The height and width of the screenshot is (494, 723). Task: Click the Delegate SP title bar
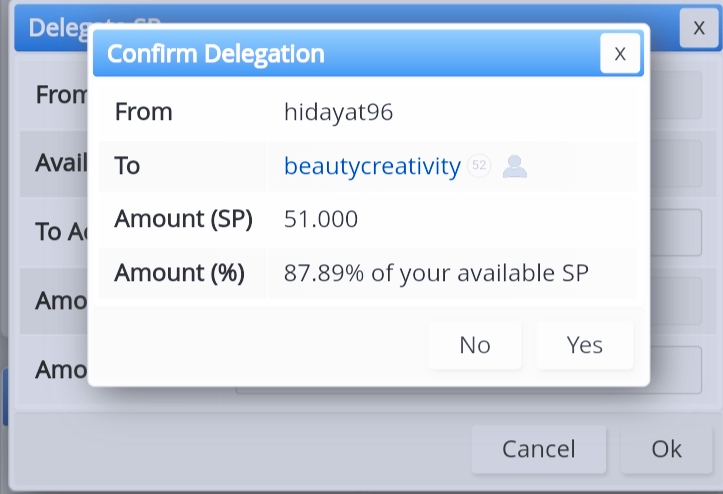(51, 28)
